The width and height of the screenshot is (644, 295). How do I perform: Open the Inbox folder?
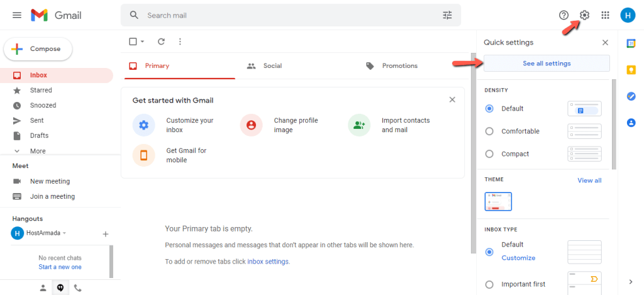56,75
